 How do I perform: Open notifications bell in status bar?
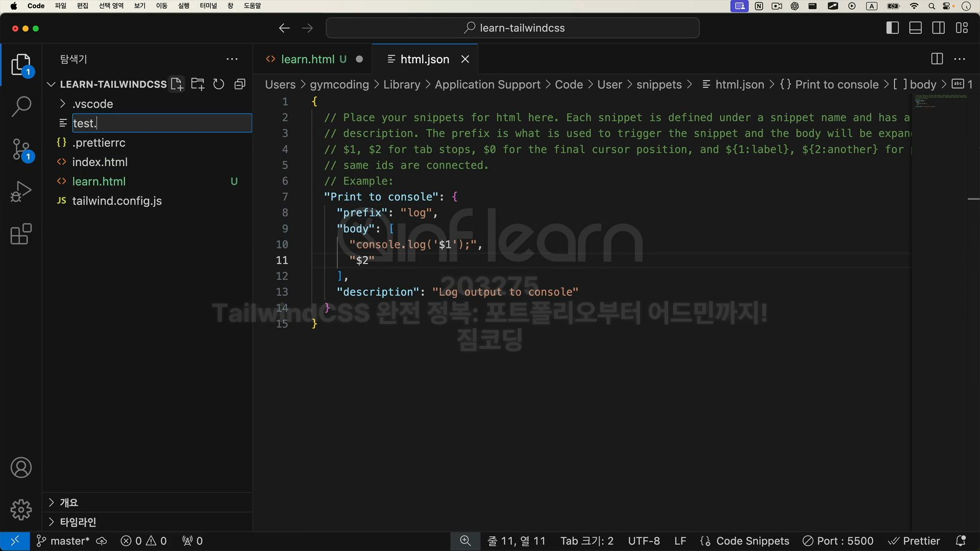pos(961,541)
